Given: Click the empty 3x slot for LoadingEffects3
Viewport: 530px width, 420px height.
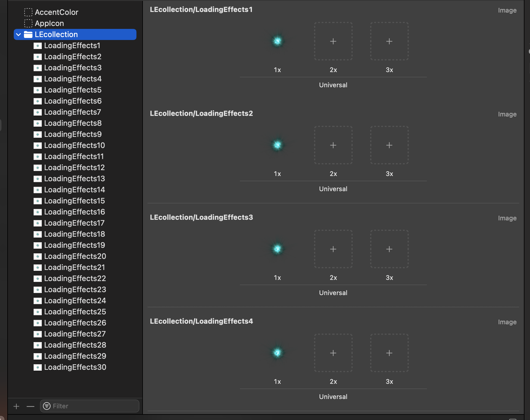Looking at the screenshot, I should point(389,249).
